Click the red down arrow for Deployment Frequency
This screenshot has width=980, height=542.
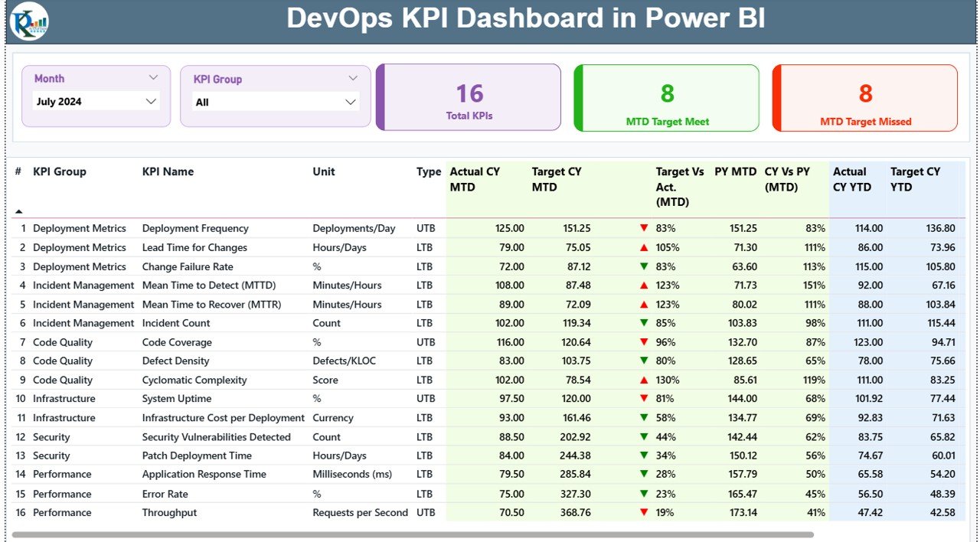coord(644,228)
